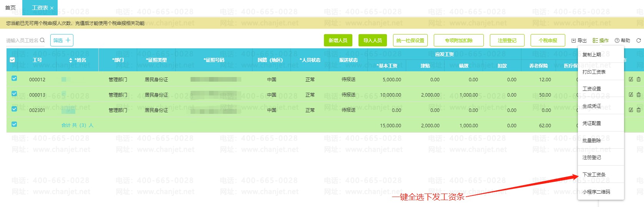Image resolution: width=644 pixels, height=207 pixels.
Task: Click pension value 50.00 cell
Action: tap(545, 95)
